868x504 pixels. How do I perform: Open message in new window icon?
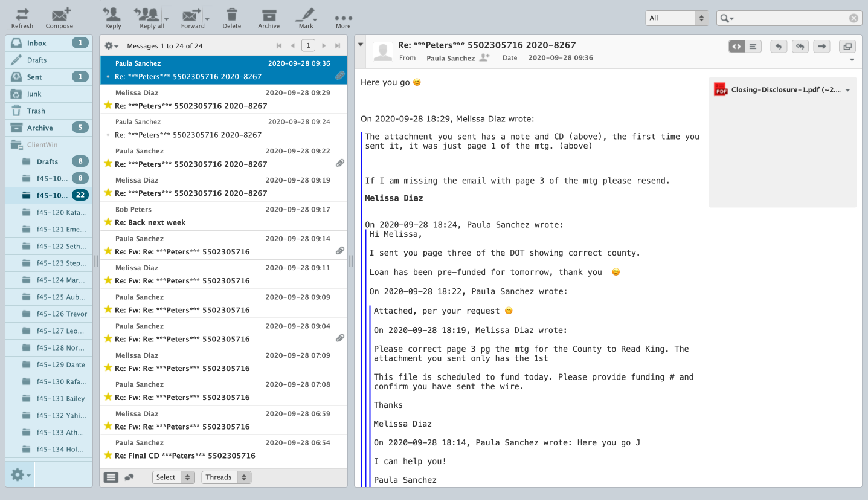coord(847,47)
